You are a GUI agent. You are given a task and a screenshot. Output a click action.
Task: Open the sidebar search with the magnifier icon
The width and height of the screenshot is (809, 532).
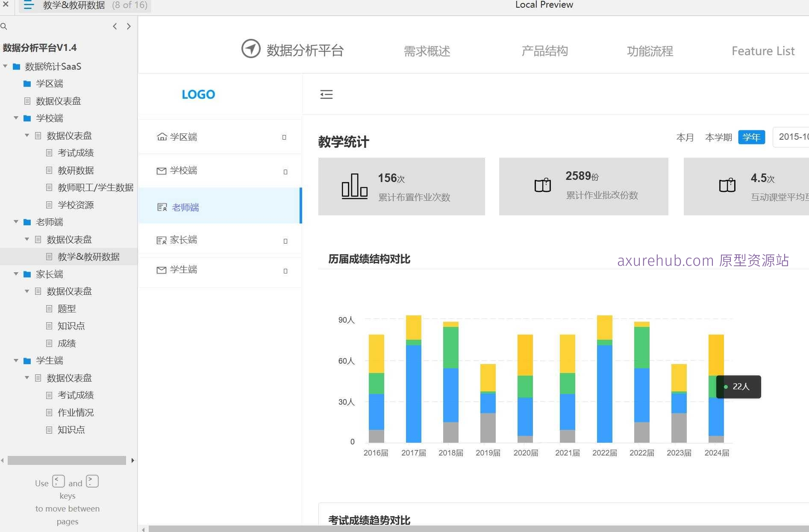click(x=4, y=26)
